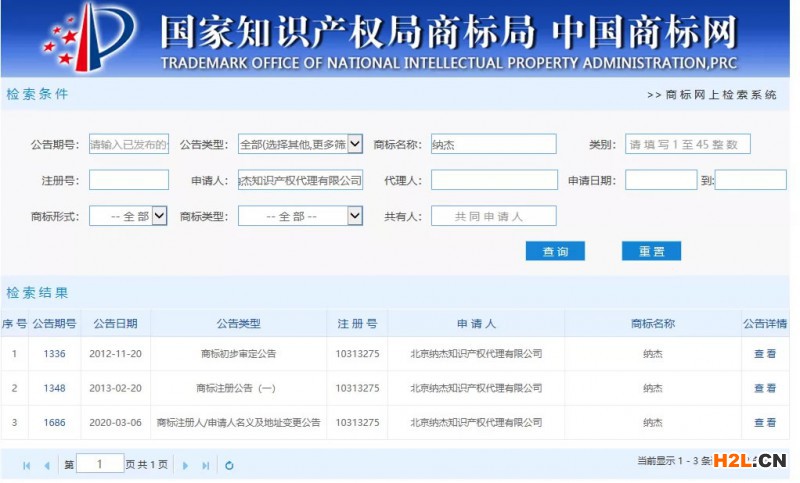Select the 商标注册人/申请人名义及地址变更公告 cell
The width and height of the screenshot is (800, 483).
238,422
